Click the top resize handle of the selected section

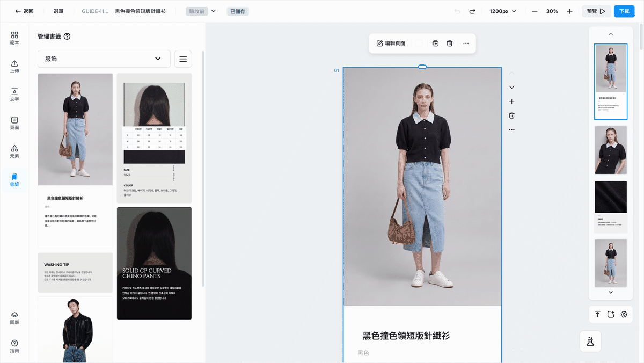(x=422, y=67)
